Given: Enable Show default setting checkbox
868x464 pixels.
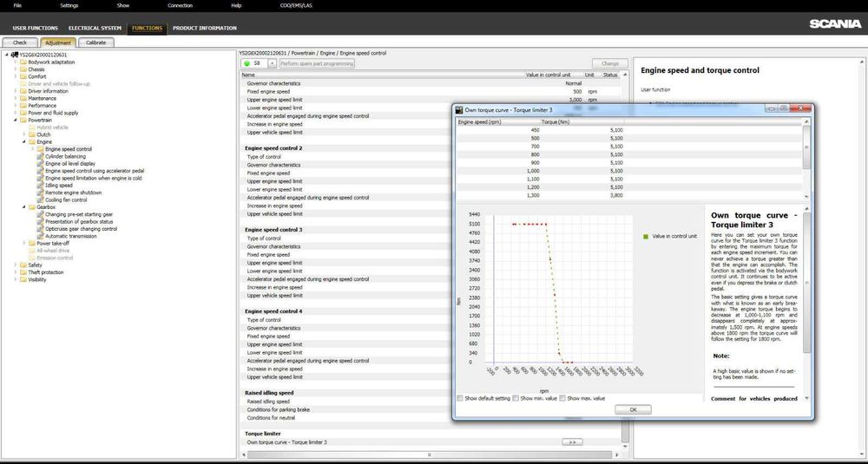Looking at the screenshot, I should click(460, 398).
